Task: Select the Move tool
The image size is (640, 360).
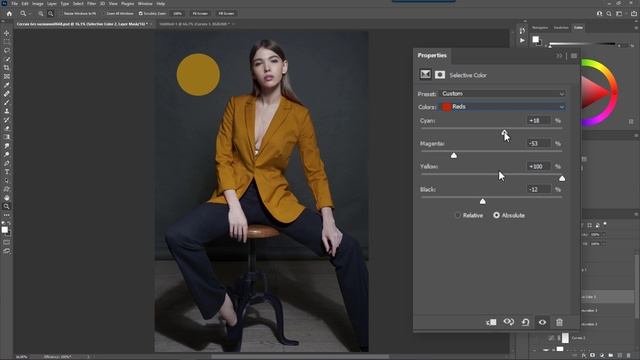Action: (7, 33)
